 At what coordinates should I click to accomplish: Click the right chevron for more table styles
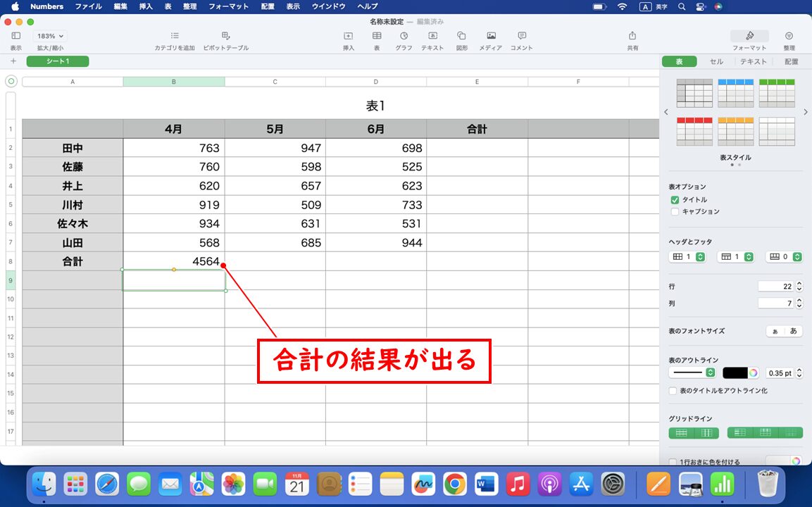[x=805, y=111]
